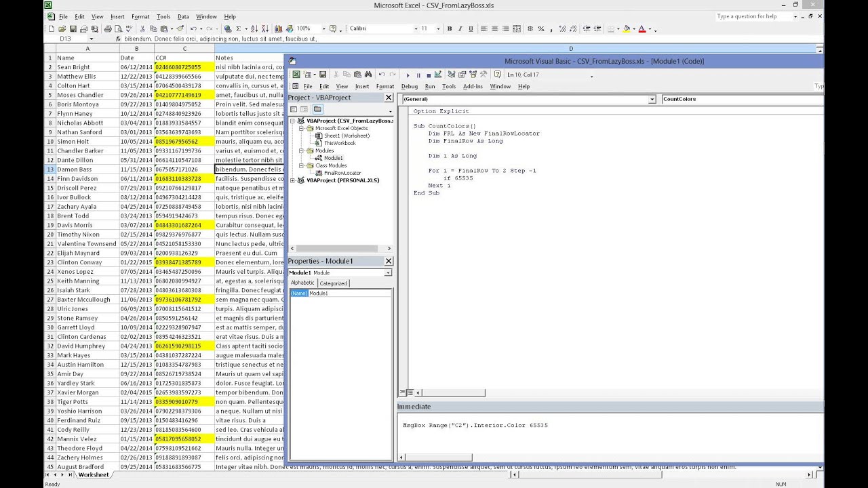The width and height of the screenshot is (868, 488).
Task: Click the VBA Help question mark icon
Action: point(498,75)
